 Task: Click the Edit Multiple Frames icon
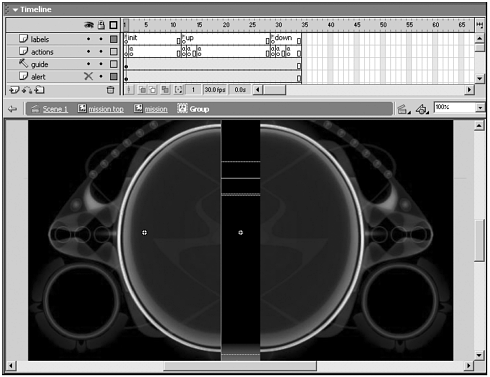tap(165, 90)
